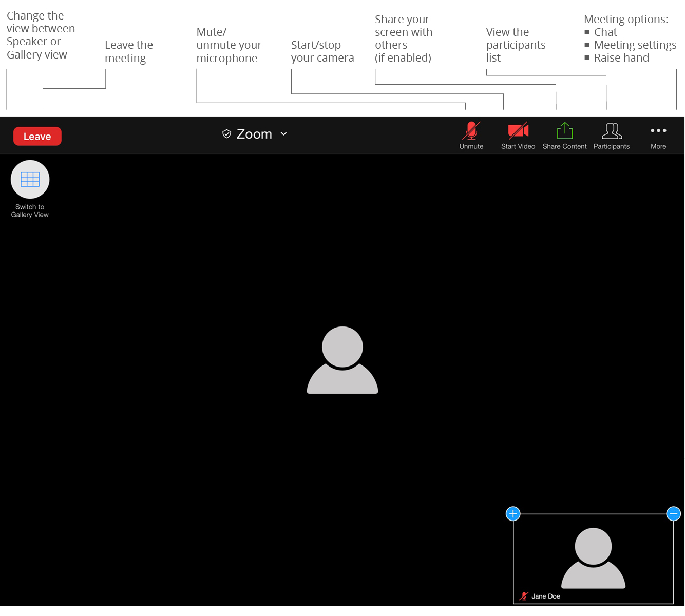Click the "More" text label

[x=658, y=147]
